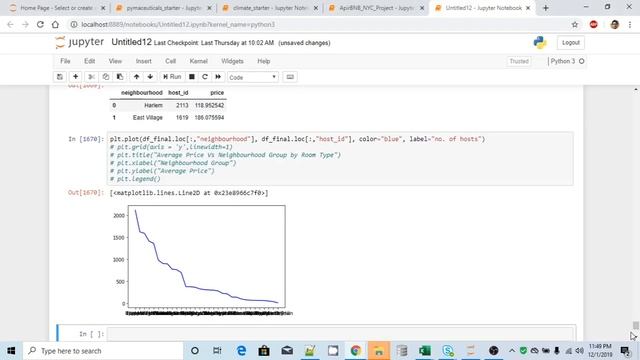Open a new browser tab

tap(546, 8)
